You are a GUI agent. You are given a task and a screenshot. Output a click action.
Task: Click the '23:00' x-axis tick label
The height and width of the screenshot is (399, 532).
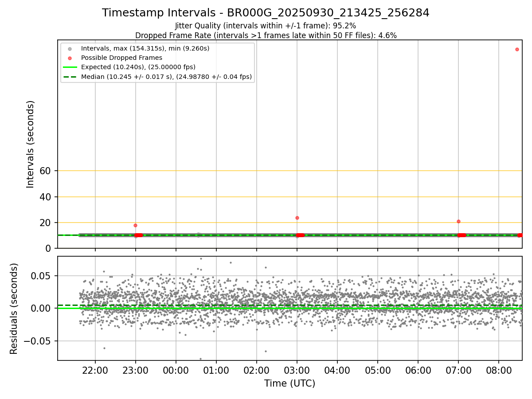tap(135, 370)
